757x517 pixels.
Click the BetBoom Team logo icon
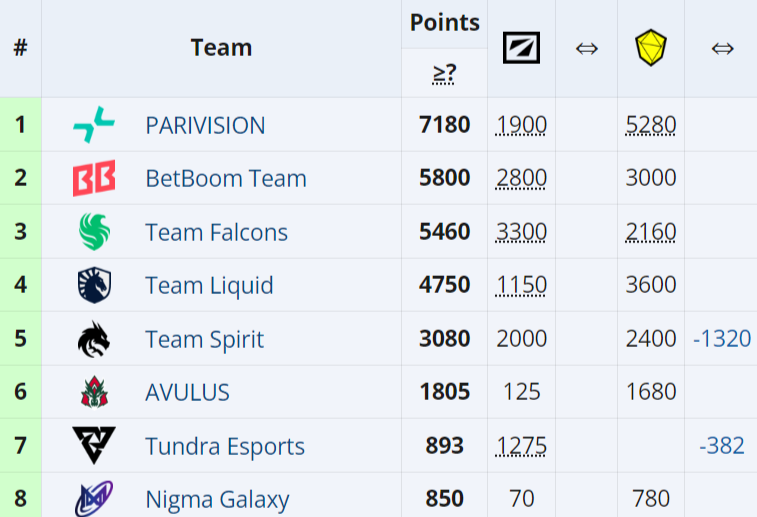click(x=94, y=179)
